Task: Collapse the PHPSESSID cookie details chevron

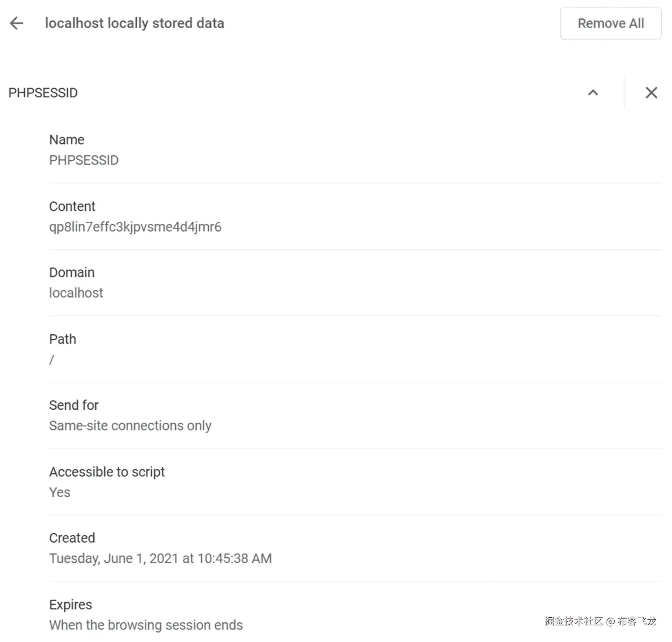Action: pyautogui.click(x=593, y=93)
